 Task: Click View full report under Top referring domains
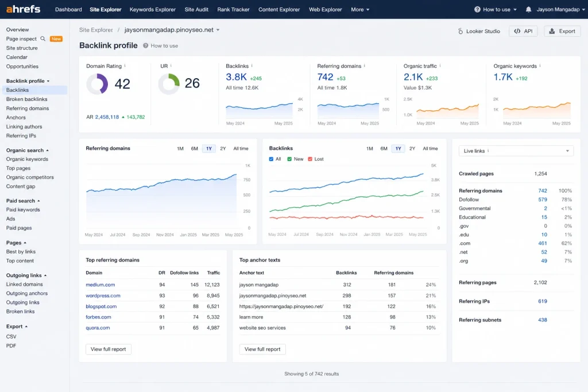point(109,350)
